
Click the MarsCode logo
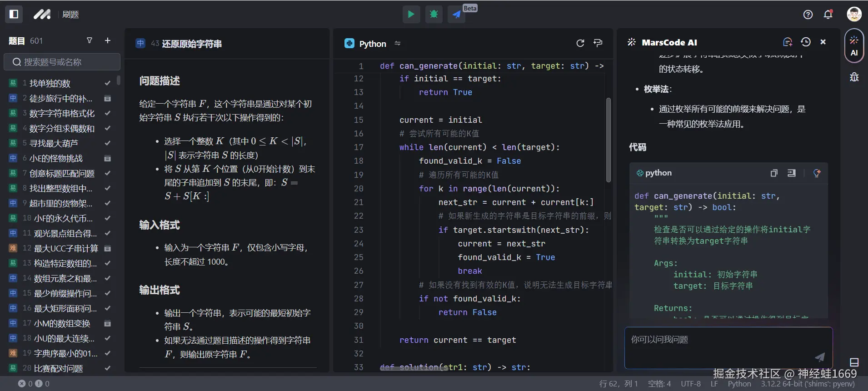pos(42,14)
